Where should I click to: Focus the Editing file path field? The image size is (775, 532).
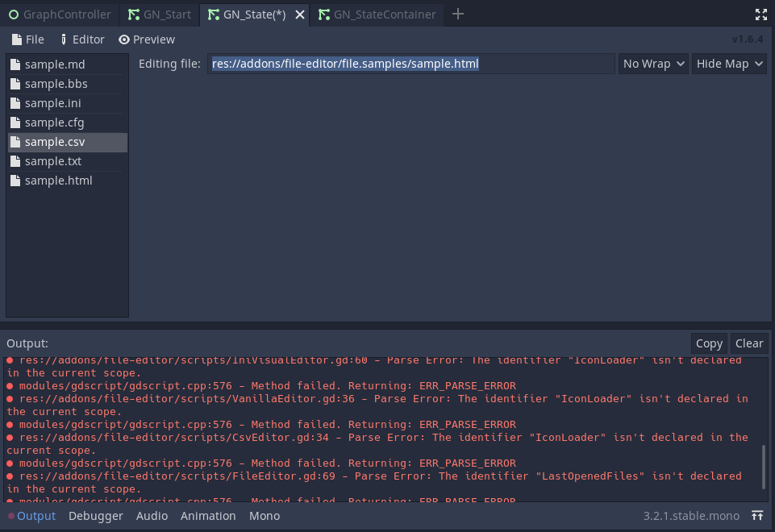[x=411, y=63]
